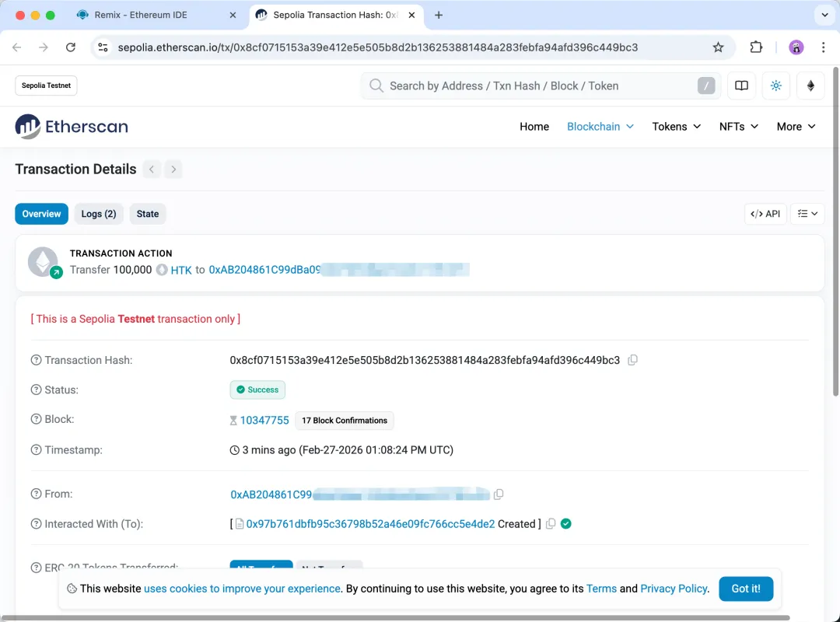Expand the NFTs menu
This screenshot has height=622, width=840.
(x=738, y=127)
